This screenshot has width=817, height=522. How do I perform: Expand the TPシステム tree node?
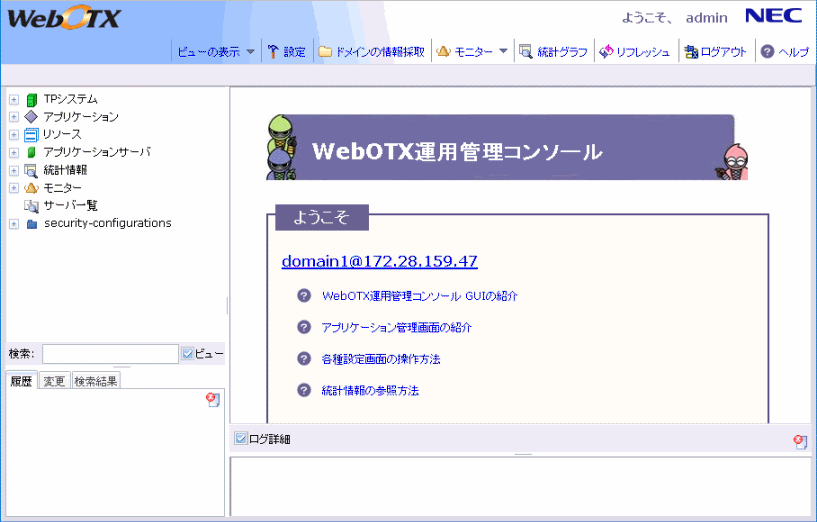tap(13, 99)
